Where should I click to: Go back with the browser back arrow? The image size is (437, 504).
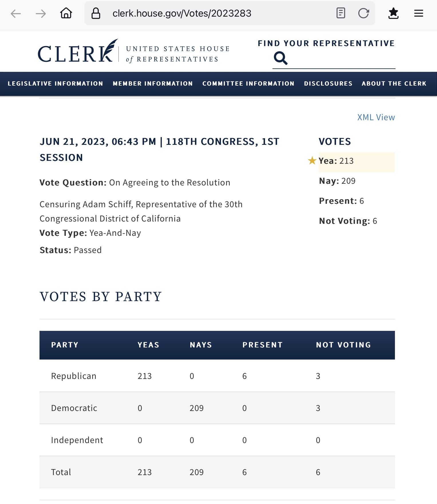pyautogui.click(x=16, y=13)
